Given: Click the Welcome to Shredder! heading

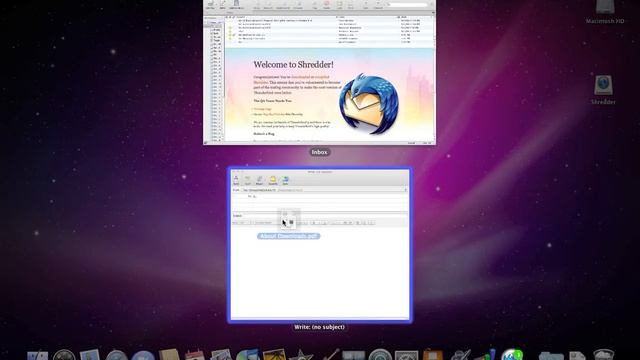Looking at the screenshot, I should tap(293, 64).
